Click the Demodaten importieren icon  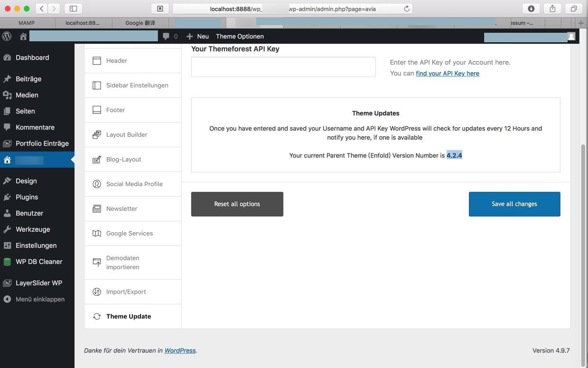(x=97, y=262)
